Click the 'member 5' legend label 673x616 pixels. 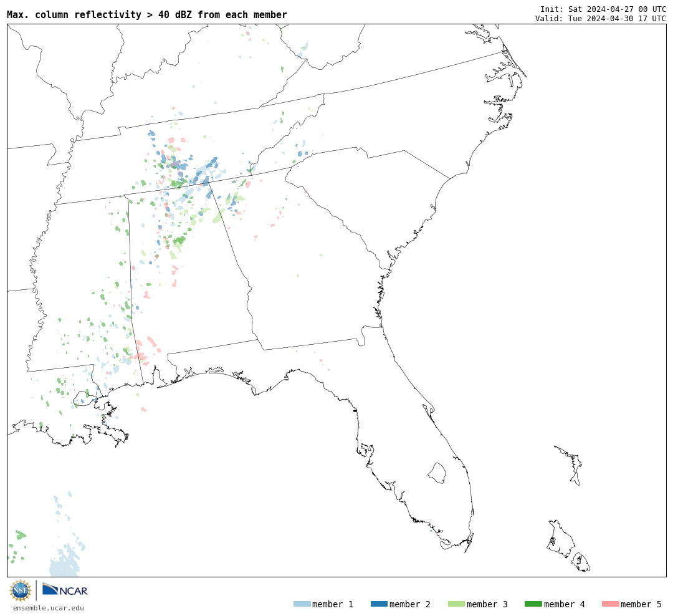pos(641,604)
